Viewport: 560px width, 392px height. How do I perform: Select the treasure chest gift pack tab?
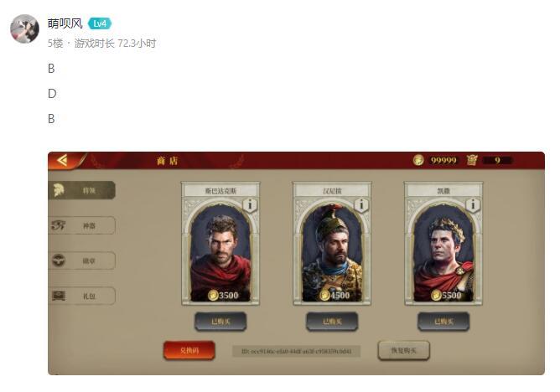pyautogui.click(x=82, y=296)
